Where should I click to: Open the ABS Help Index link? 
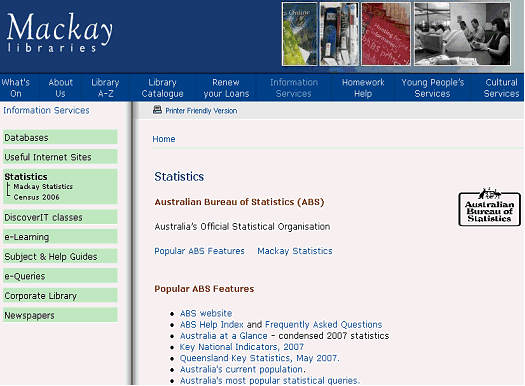(x=212, y=324)
